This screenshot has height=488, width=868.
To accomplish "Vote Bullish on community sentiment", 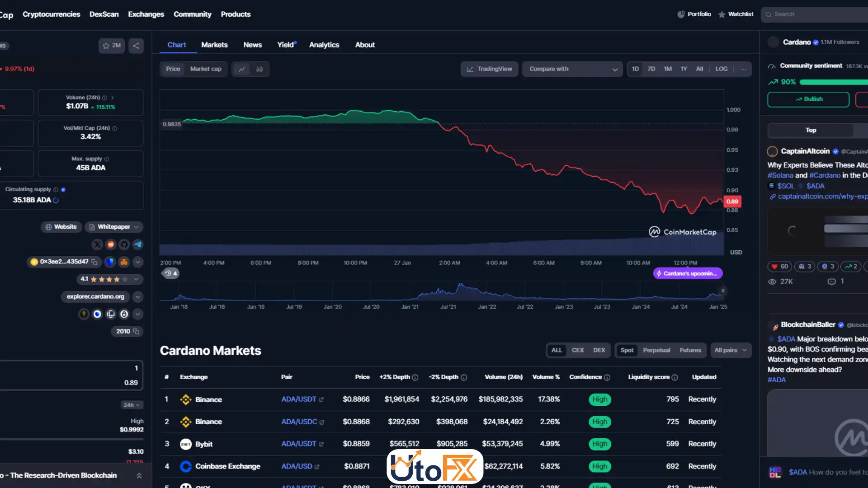I will point(808,99).
